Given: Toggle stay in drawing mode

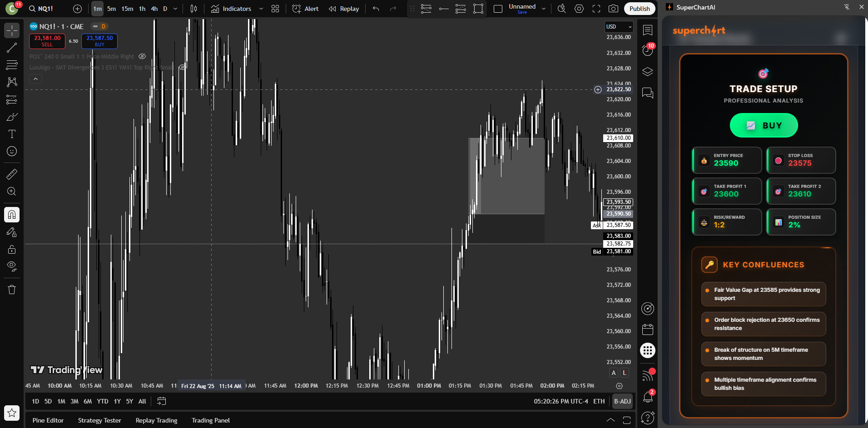Looking at the screenshot, I should coord(12,232).
